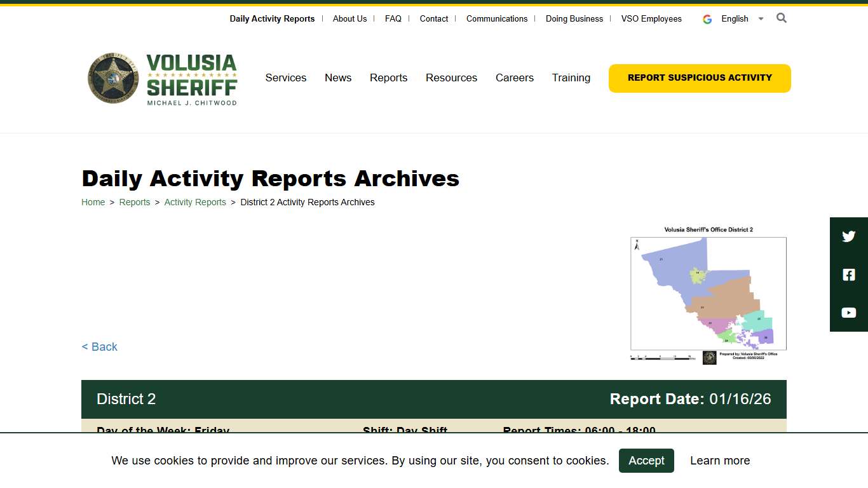Viewport: 868px width, 488px height.
Task: Open the Volusia Sheriff Twitter icon
Action: tap(848, 236)
